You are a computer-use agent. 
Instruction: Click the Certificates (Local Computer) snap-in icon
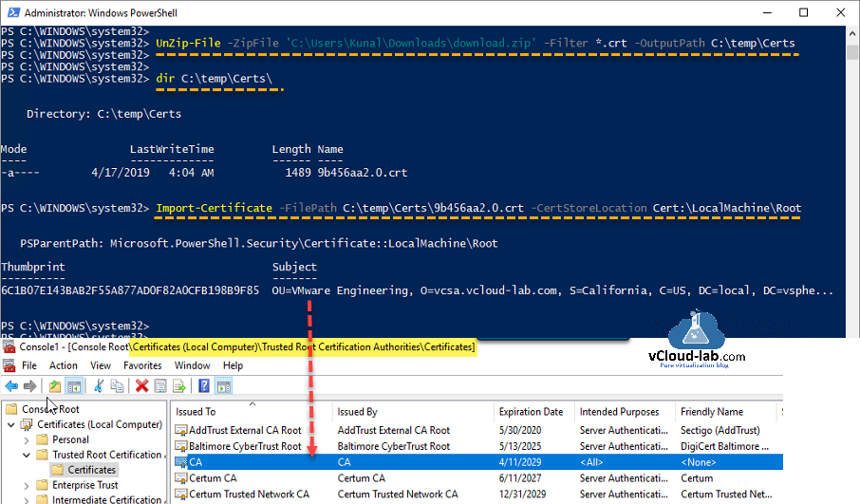(27, 424)
